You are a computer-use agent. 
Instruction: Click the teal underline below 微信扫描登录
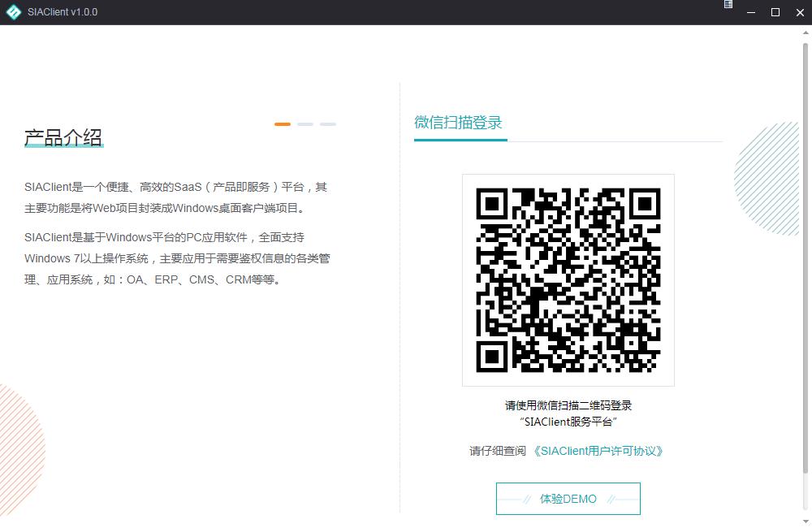(460, 141)
